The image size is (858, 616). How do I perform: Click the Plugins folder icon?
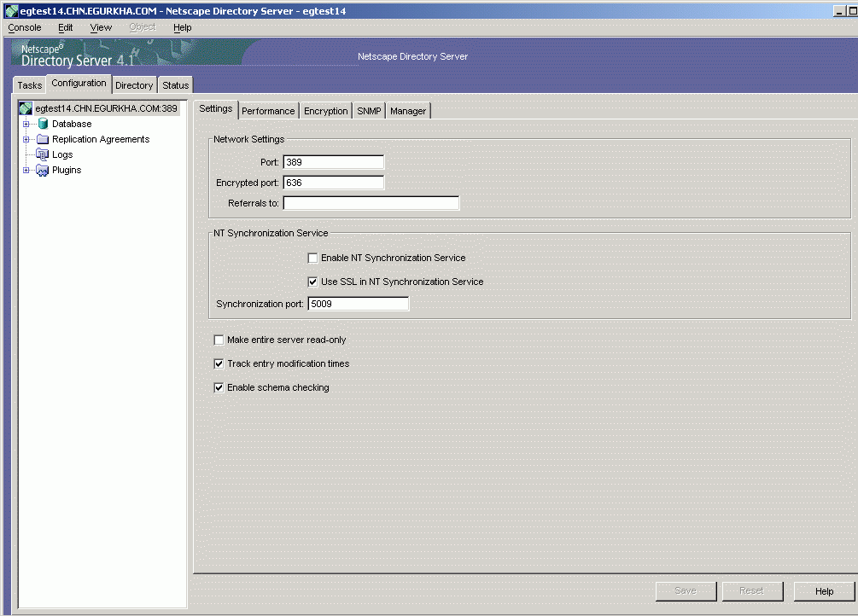pyautogui.click(x=42, y=170)
